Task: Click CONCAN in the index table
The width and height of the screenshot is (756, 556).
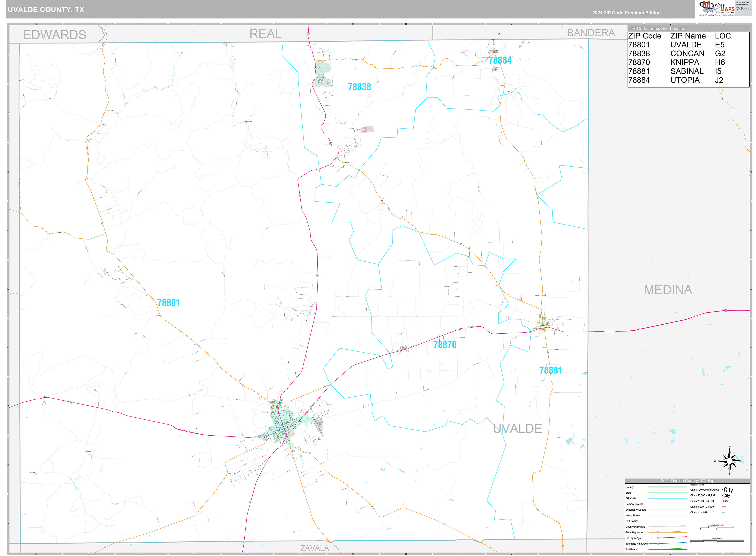Action: [x=687, y=53]
